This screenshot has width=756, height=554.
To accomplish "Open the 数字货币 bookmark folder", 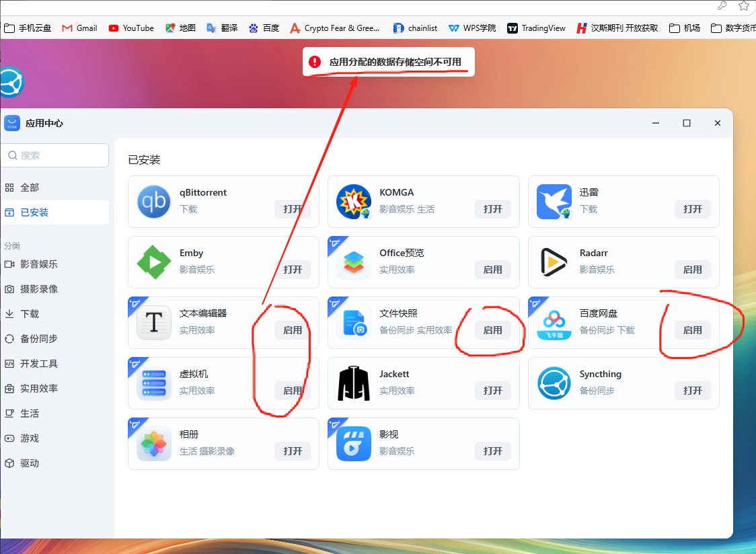I will pyautogui.click(x=733, y=28).
